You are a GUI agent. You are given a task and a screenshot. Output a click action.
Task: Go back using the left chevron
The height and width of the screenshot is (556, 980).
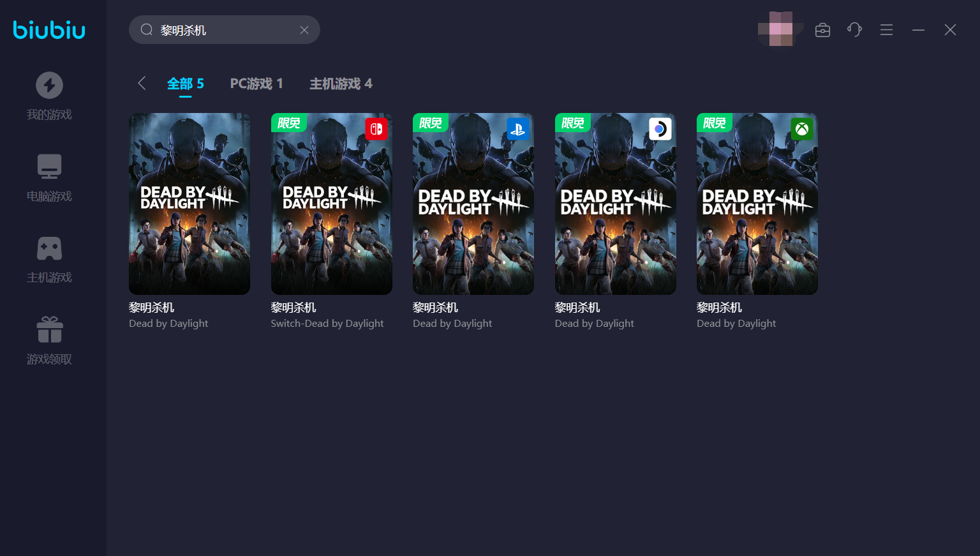[142, 84]
